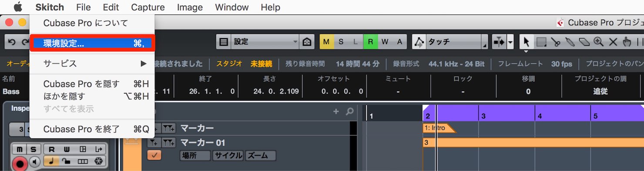Select the Zoom magnifier tool

tap(599, 42)
